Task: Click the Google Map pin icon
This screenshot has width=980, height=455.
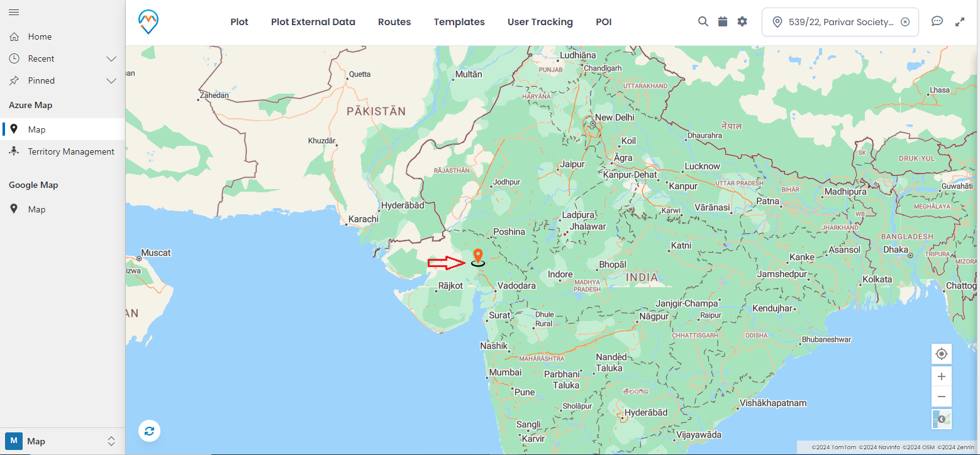Action: [14, 209]
